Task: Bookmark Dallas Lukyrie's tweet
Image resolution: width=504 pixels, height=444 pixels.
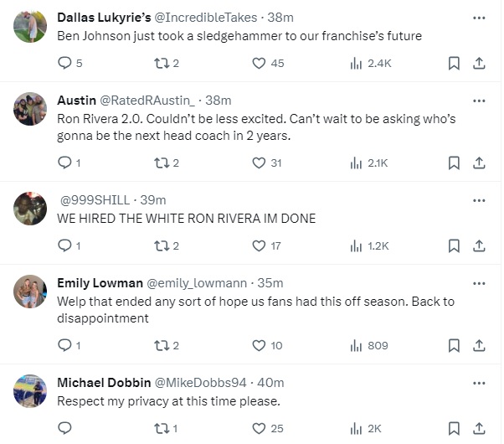Action: [x=453, y=63]
